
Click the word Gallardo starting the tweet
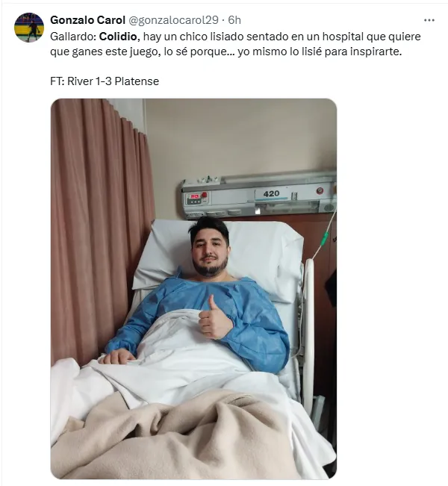pyautogui.click(x=73, y=37)
